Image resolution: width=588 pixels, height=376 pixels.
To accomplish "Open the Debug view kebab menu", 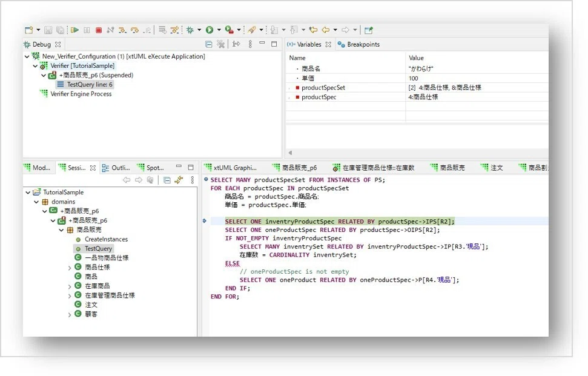I will pyautogui.click(x=250, y=44).
